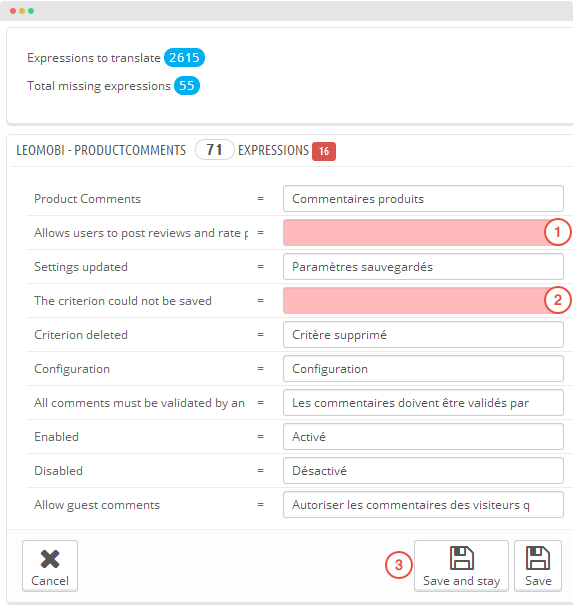Click the All comments must be validated translation field
The height and width of the screenshot is (611, 573).
tap(423, 403)
